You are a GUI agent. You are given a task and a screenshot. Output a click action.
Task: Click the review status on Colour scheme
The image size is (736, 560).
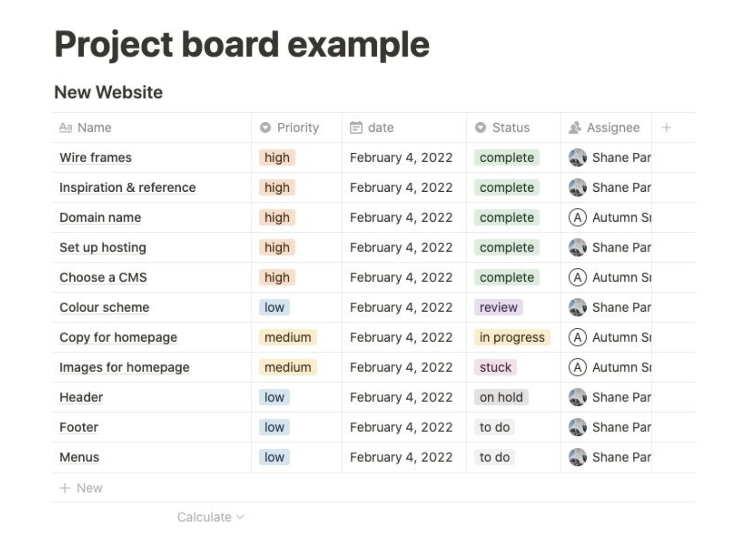(x=498, y=307)
